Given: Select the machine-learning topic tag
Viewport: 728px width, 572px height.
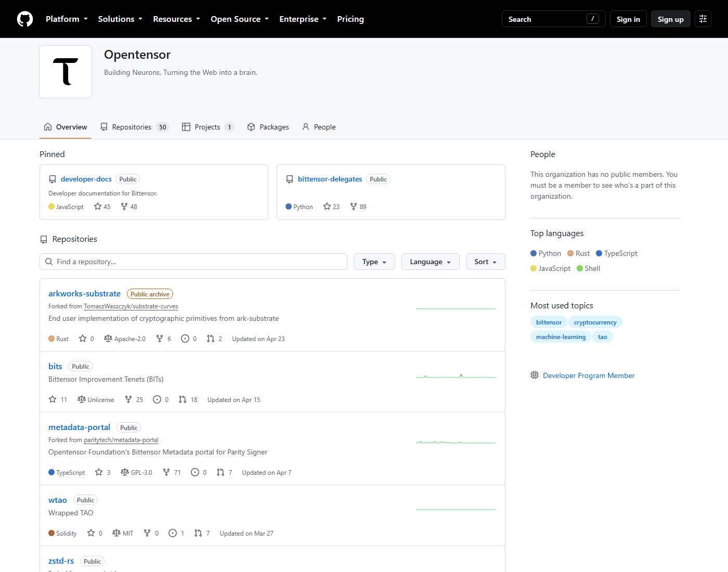Looking at the screenshot, I should [561, 337].
